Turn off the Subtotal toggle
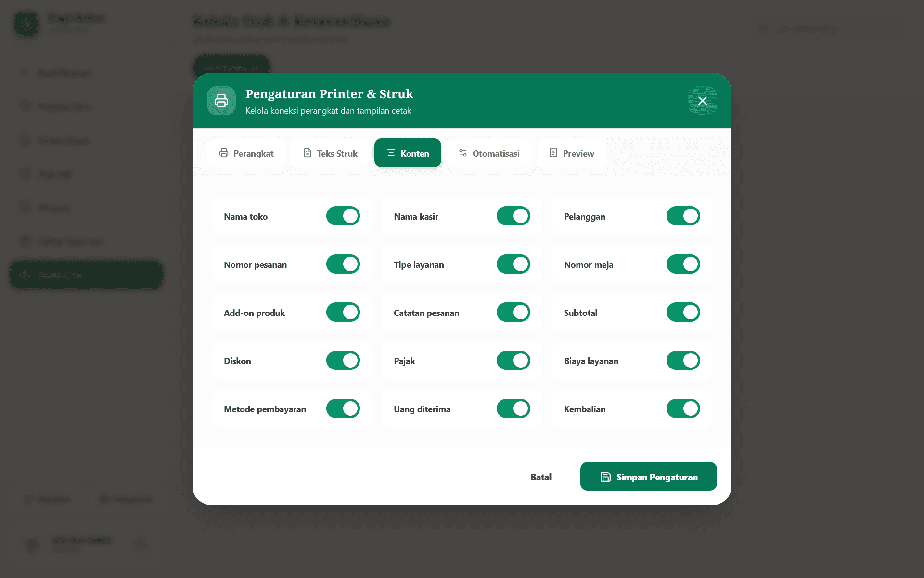This screenshot has width=924, height=578. click(683, 313)
